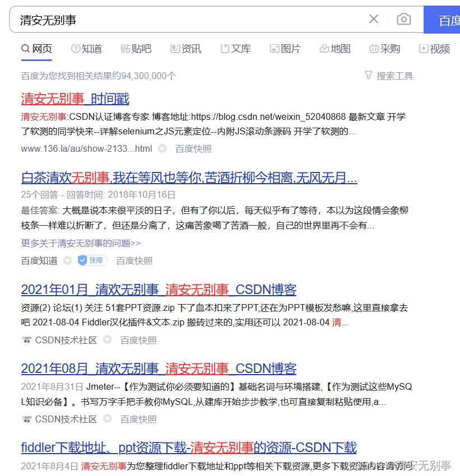This screenshot has width=460, height=476.
Task: Click CSDN logo icon under 2021年01月 result
Action: point(27,340)
